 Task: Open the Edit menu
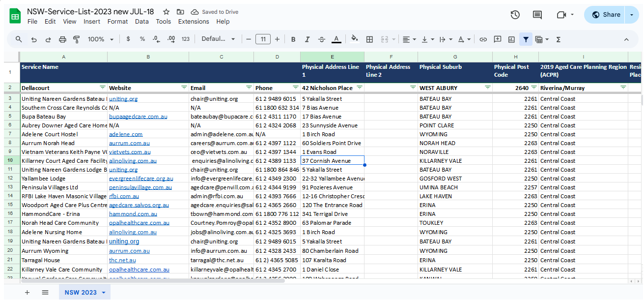coord(50,22)
